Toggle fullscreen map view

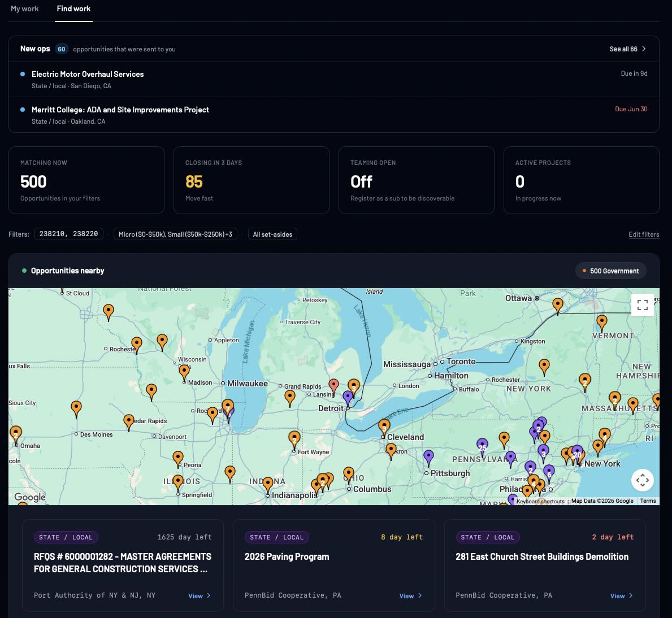pos(643,305)
